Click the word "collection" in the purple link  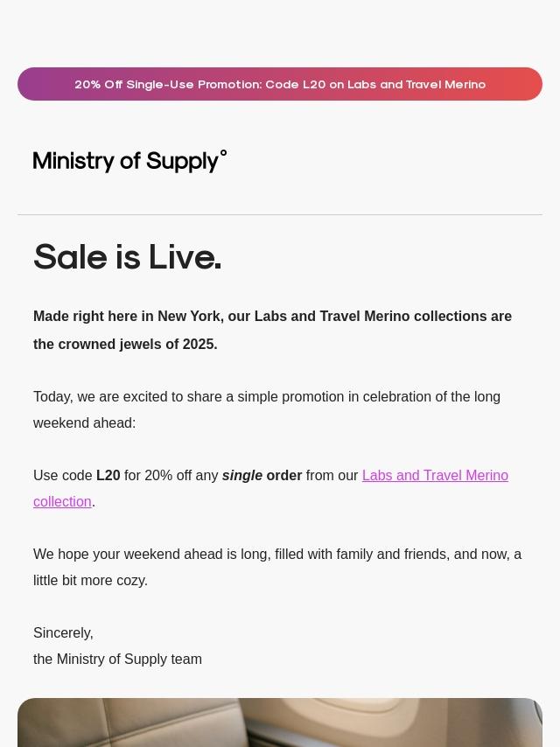[62, 502]
